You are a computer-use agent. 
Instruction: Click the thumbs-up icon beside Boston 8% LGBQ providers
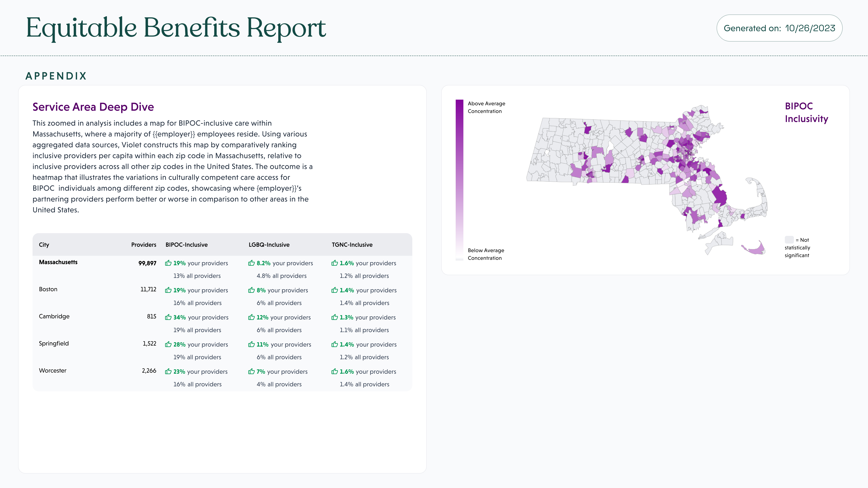pyautogui.click(x=252, y=290)
